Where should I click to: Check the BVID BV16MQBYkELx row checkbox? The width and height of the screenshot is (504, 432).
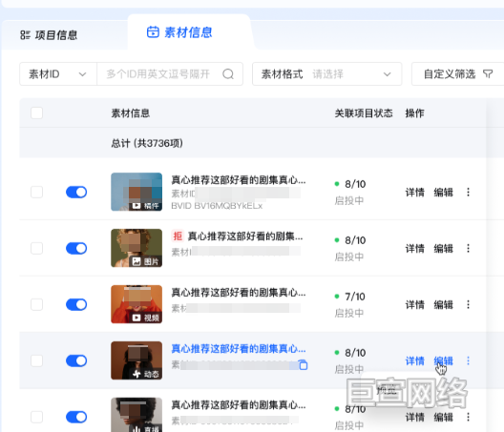click(x=36, y=192)
